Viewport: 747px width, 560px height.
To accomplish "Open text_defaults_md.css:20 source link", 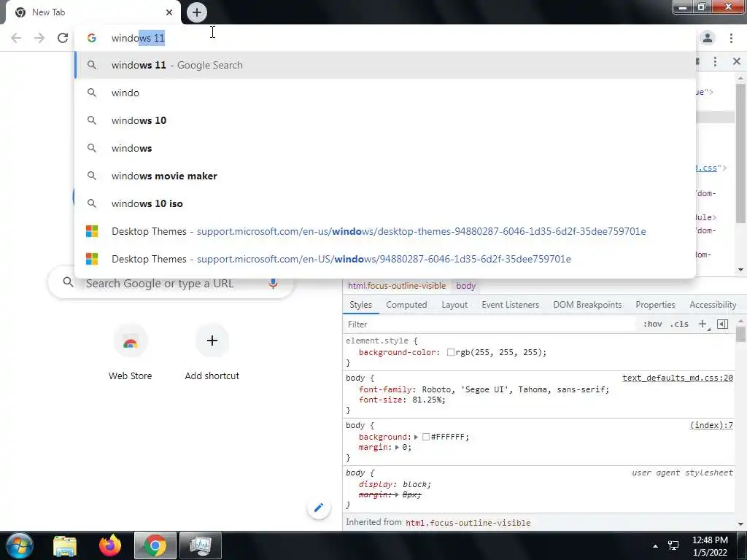I will pos(678,378).
